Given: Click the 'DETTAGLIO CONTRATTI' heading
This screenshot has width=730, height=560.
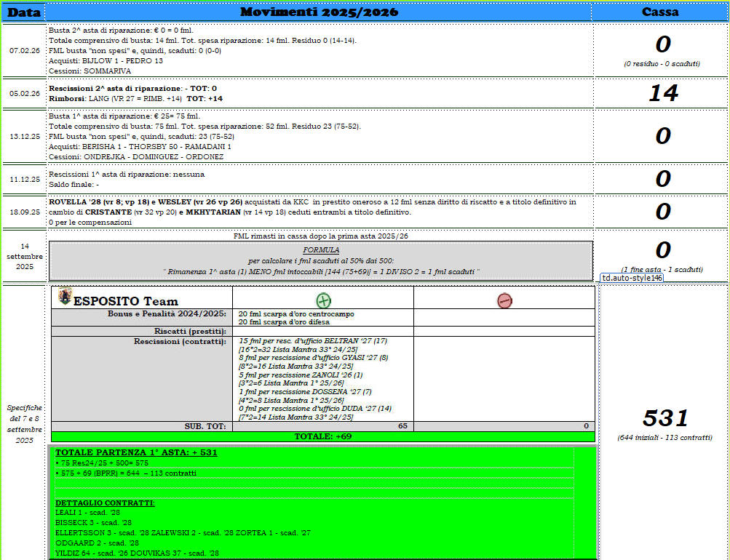Looking at the screenshot, I should click(x=105, y=503).
